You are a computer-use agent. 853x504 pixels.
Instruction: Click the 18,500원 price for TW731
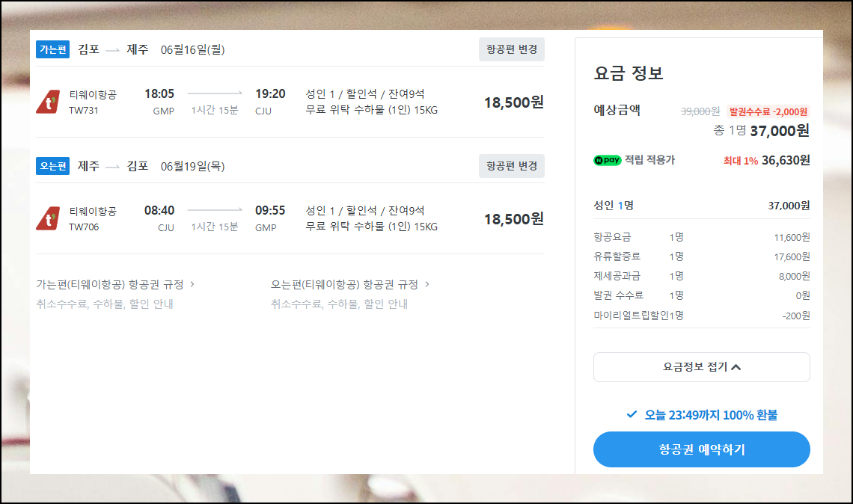pyautogui.click(x=513, y=102)
